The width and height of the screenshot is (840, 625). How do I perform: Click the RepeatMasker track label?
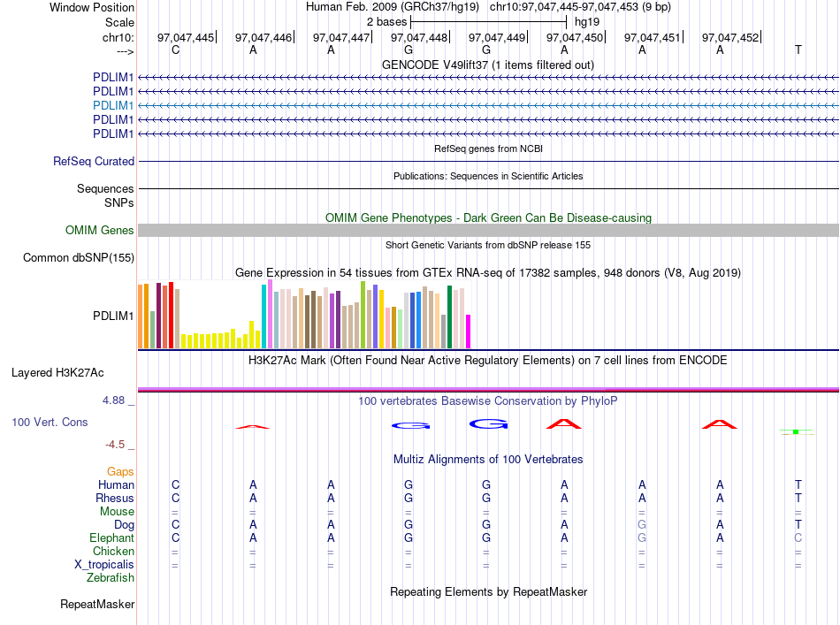tap(97, 604)
